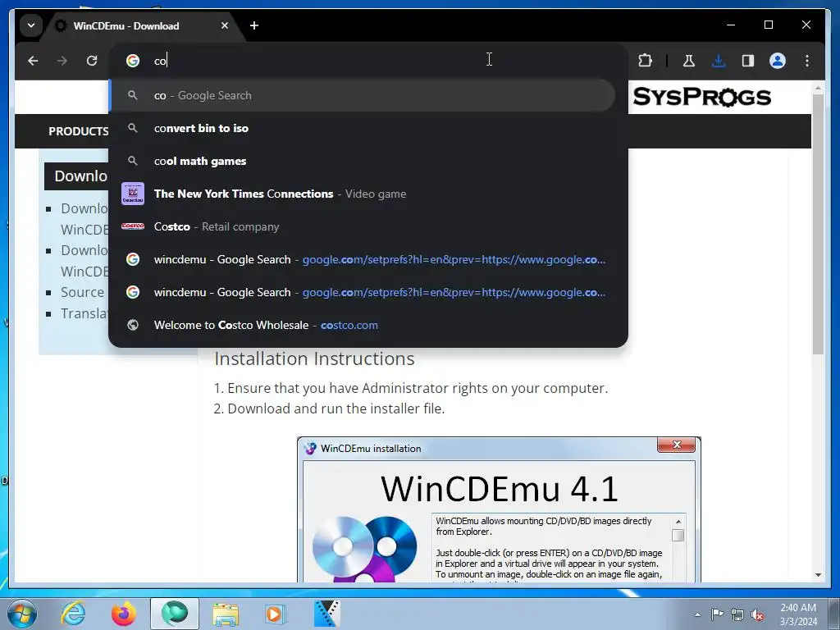This screenshot has height=630, width=840.
Task: Click the Costco logo icon
Action: [x=133, y=226]
